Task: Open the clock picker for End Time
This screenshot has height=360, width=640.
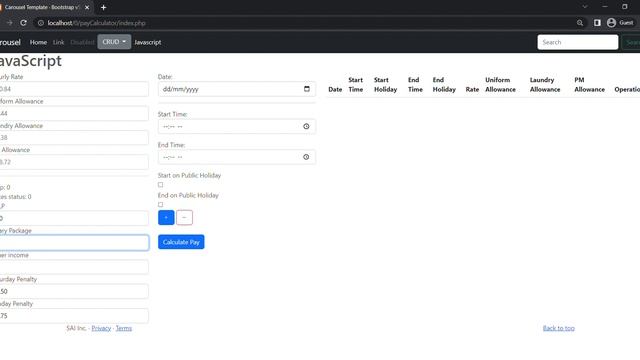Action: 306,157
